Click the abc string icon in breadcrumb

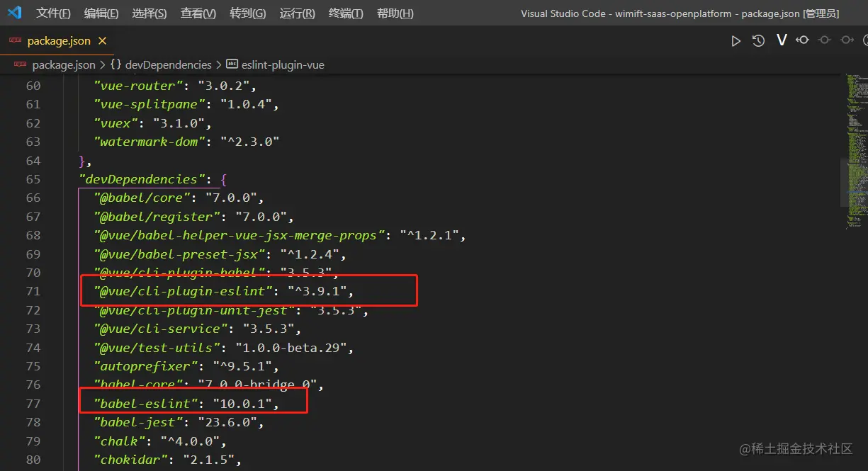coord(232,64)
